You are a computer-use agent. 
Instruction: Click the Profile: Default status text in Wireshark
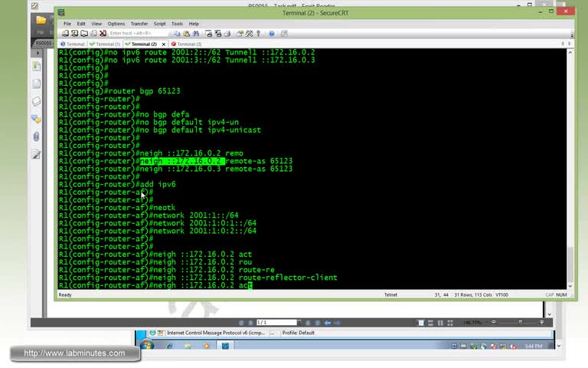tap(298, 333)
